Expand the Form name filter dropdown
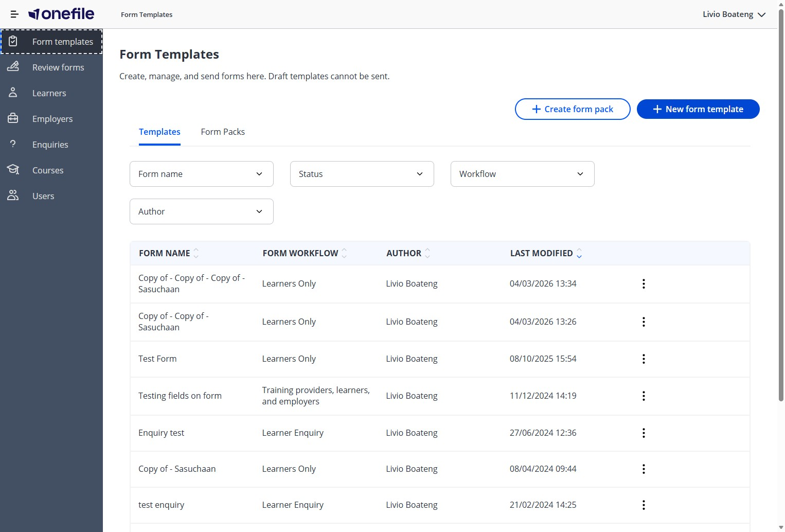Image resolution: width=785 pixels, height=532 pixels. click(201, 174)
